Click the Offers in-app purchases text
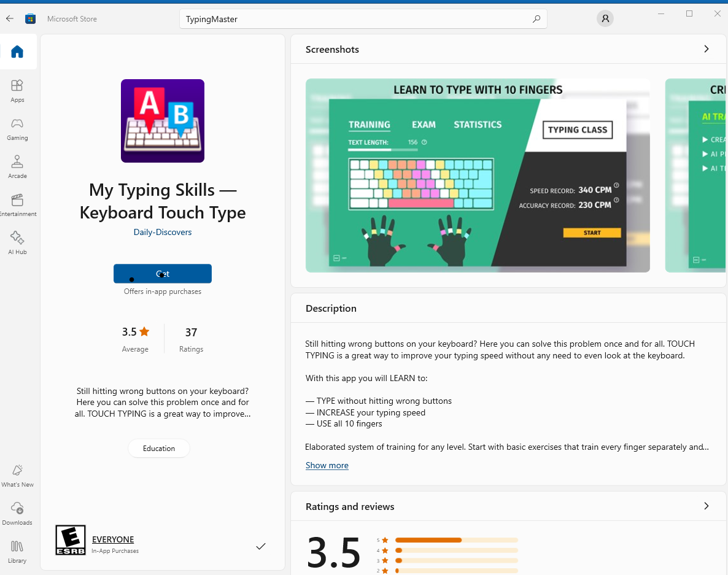This screenshot has width=728, height=575. [x=163, y=291]
